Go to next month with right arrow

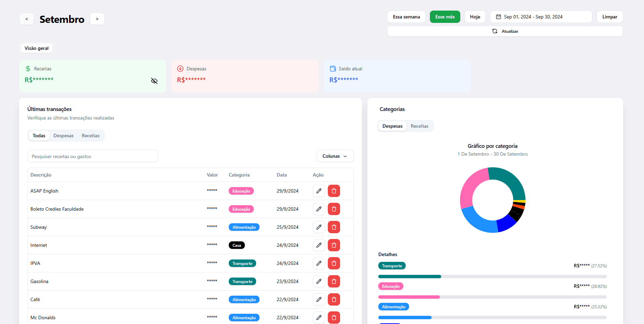click(x=97, y=19)
